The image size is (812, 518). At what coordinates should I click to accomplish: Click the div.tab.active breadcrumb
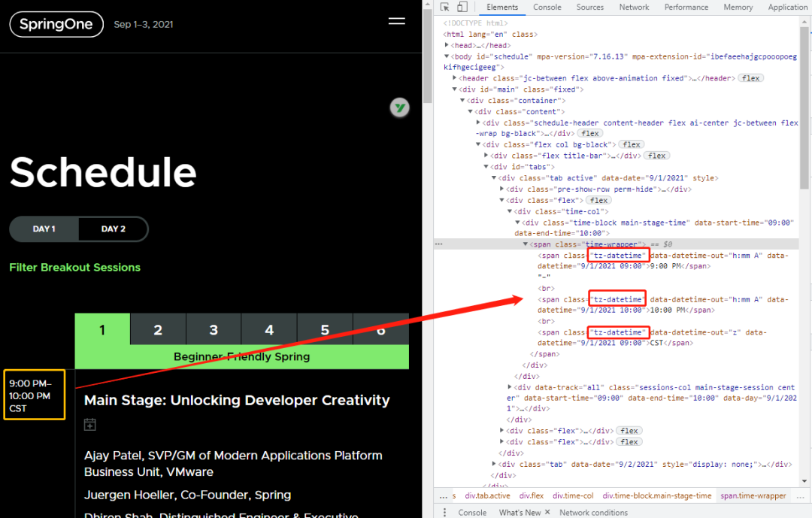[486, 496]
